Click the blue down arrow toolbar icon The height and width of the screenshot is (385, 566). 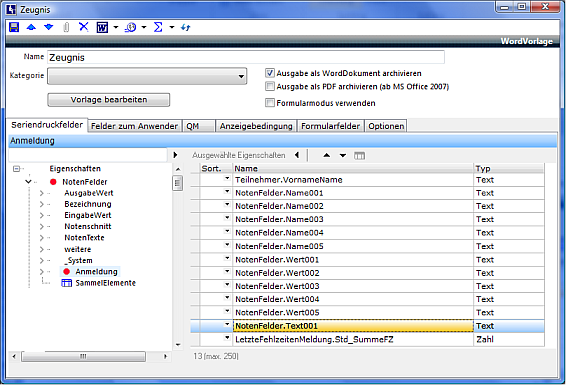49,27
